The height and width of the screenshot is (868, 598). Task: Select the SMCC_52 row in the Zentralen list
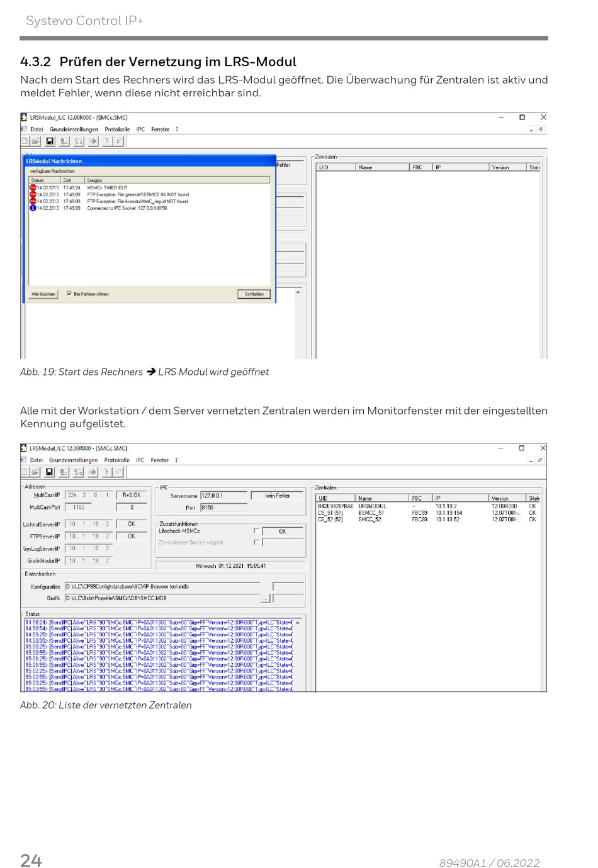428,519
